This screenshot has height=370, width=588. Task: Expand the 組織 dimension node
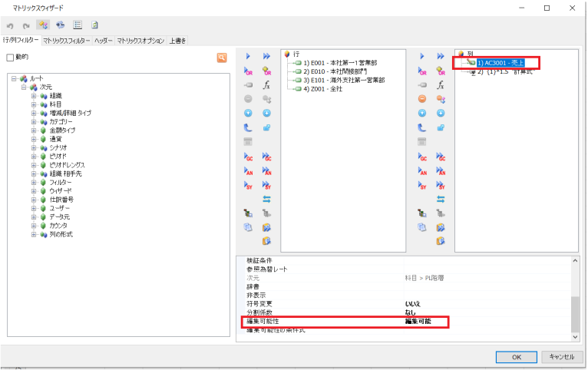click(34, 96)
